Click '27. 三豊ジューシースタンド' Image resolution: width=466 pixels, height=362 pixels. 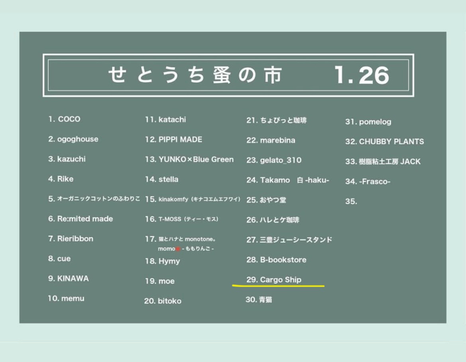pos(289,240)
